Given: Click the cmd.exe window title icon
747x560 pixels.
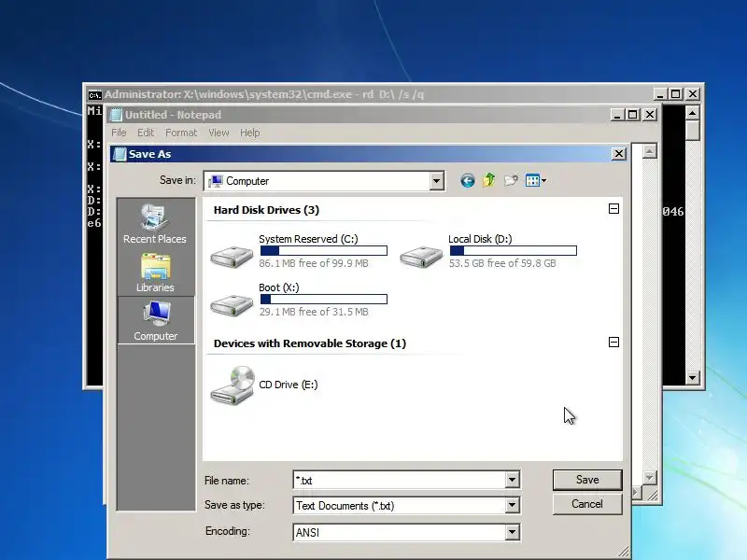Looking at the screenshot, I should tap(95, 95).
